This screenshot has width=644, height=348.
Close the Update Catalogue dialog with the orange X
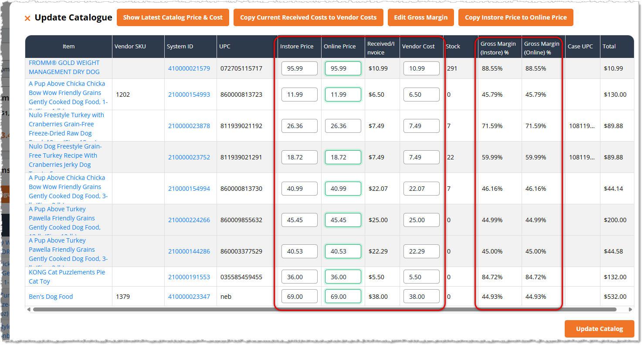coord(27,18)
